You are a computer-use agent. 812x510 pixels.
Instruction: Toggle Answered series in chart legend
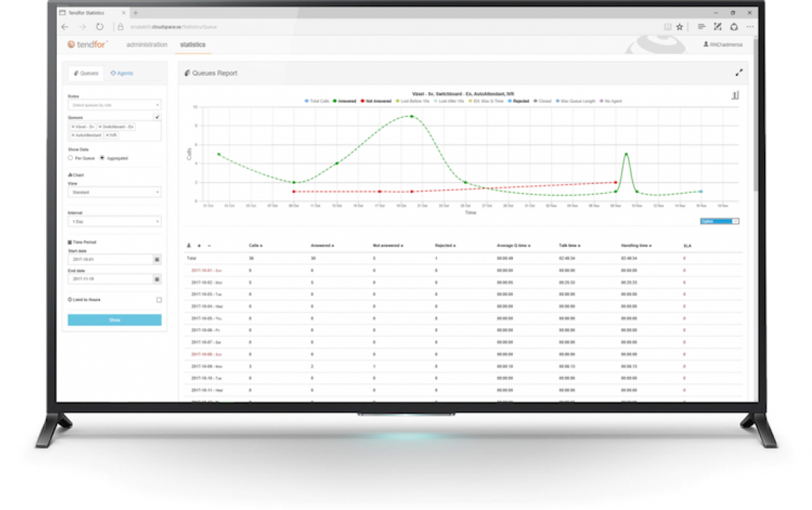click(344, 101)
